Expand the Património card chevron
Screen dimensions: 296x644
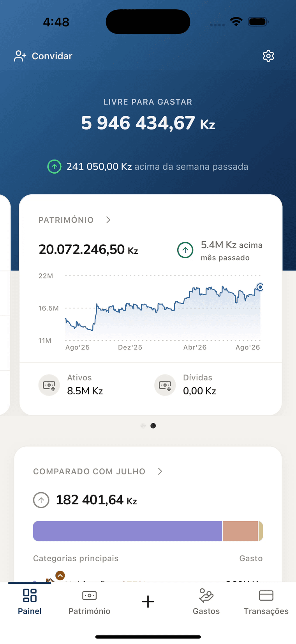(108, 220)
